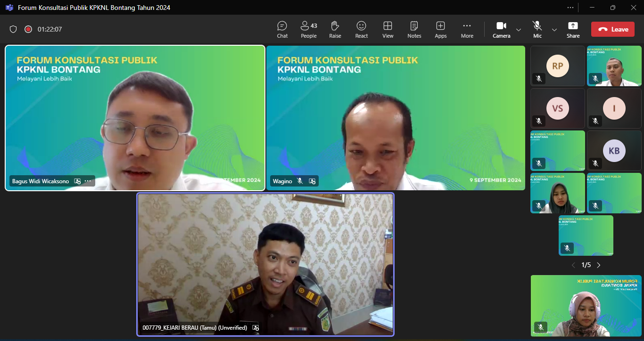Share your screen with the Share button
This screenshot has height=341, width=644.
[573, 30]
